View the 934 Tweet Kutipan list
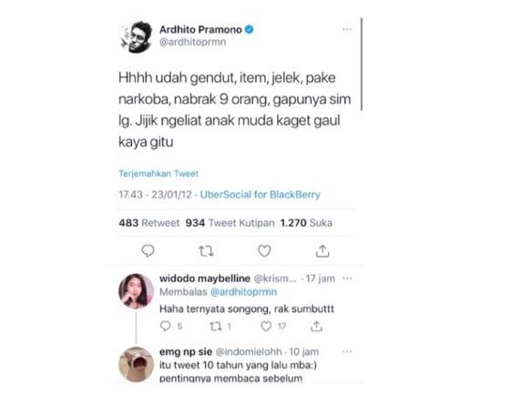The height and width of the screenshot is (395, 532). 230,223
